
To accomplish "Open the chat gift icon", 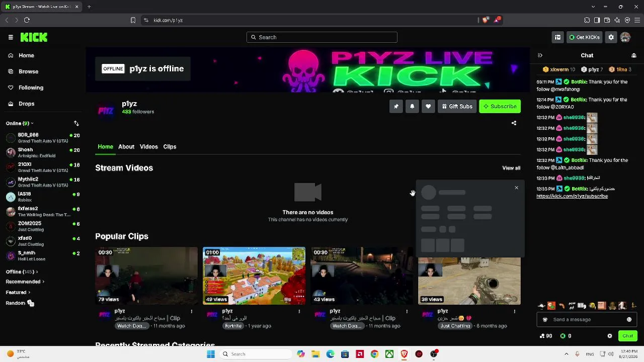I will pyautogui.click(x=634, y=55).
